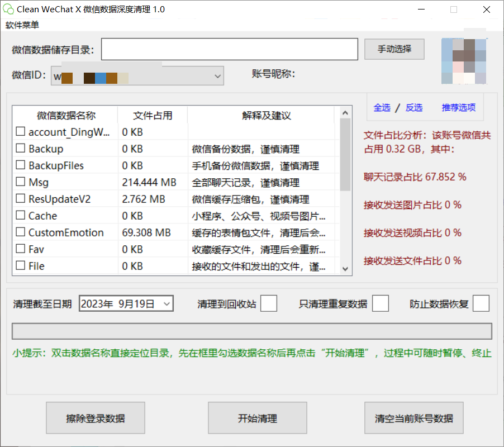Click the 接收发送文件占比 0 % text

[413, 260]
